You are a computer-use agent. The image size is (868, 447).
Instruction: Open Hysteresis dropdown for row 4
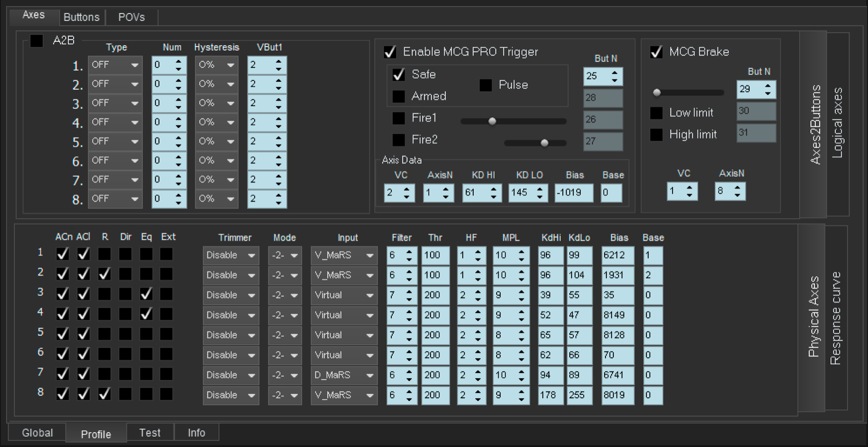coord(216,122)
